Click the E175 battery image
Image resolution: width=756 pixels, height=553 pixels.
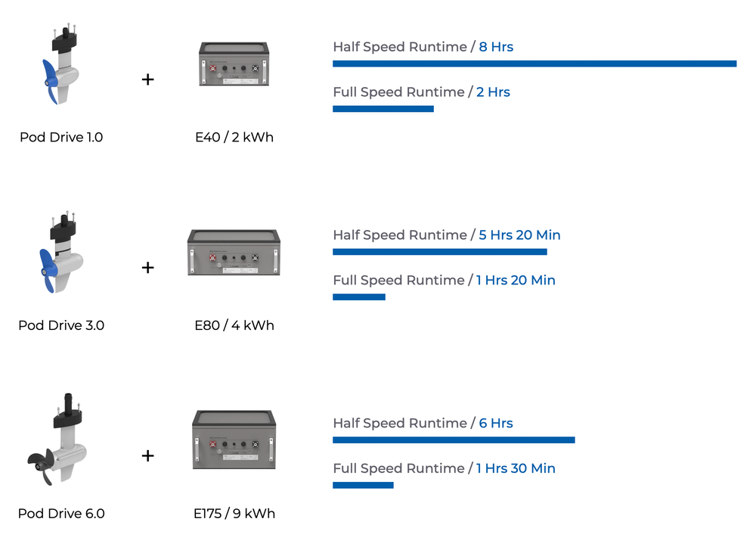[x=234, y=440]
